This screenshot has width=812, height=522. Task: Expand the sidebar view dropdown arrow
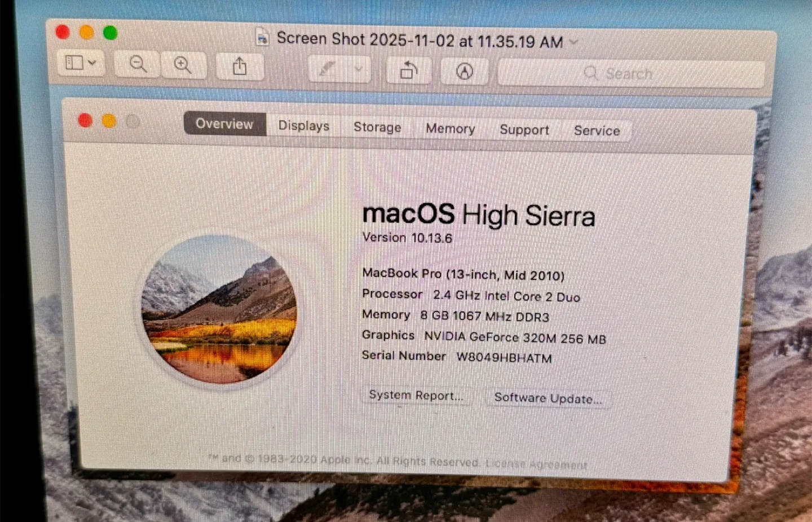point(93,63)
